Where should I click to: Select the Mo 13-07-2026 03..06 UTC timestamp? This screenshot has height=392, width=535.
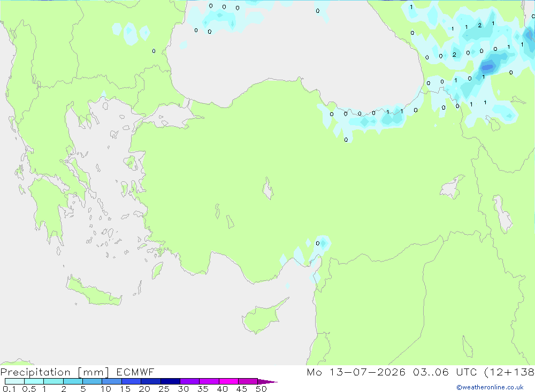(392, 372)
